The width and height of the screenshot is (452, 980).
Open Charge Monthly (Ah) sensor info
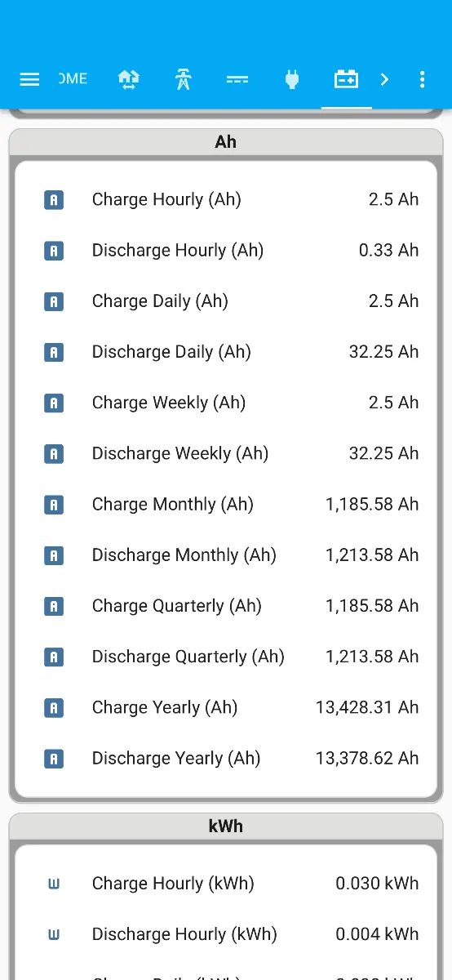(x=226, y=504)
